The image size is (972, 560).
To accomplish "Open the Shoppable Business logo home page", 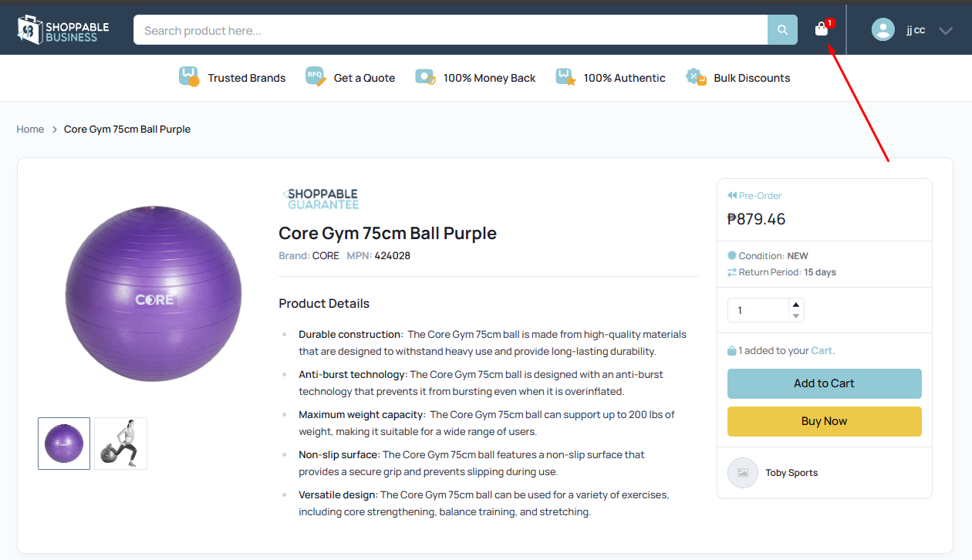I will (63, 30).
